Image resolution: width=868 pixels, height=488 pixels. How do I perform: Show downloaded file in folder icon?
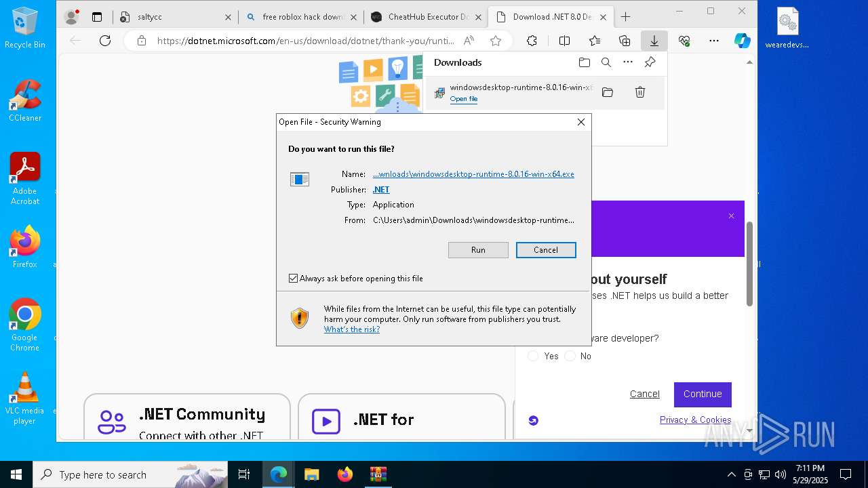tap(608, 92)
